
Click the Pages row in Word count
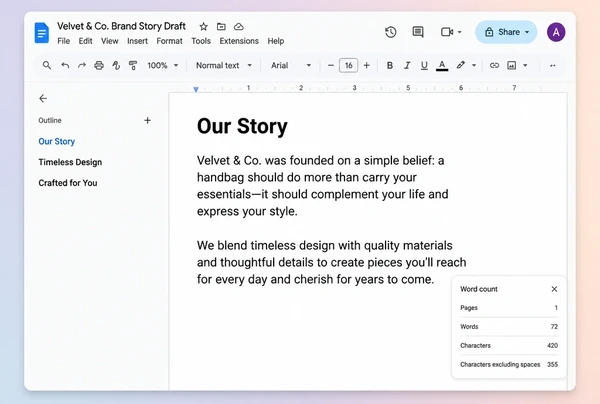point(509,308)
